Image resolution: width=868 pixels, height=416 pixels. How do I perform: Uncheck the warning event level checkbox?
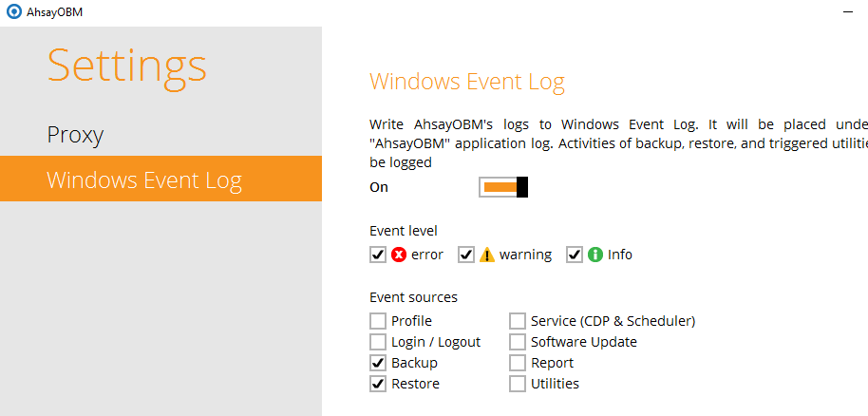coord(466,255)
